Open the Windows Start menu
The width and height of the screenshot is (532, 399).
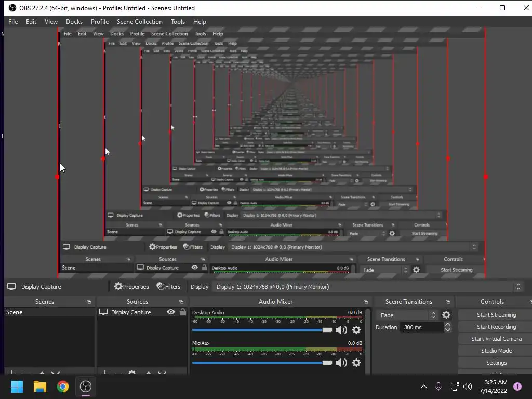[x=17, y=387]
